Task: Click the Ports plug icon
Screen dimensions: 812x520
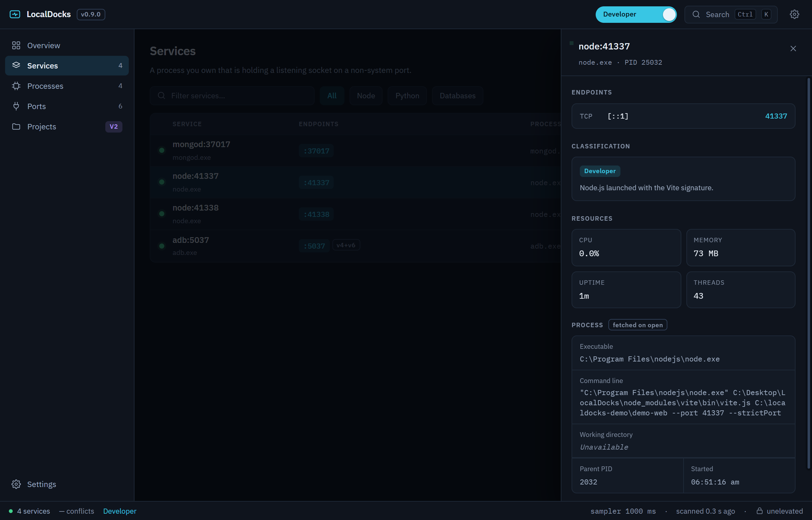Action: tap(16, 106)
